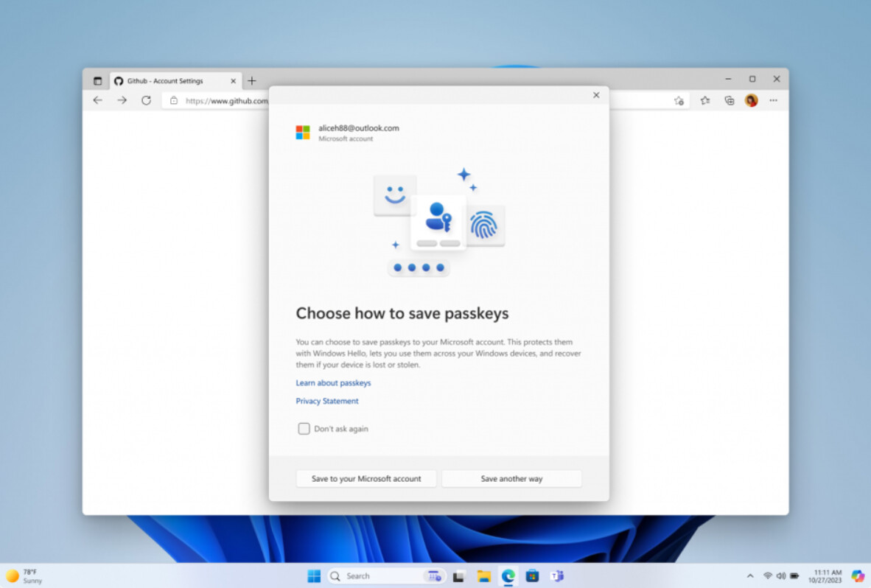Image resolution: width=871 pixels, height=588 pixels.
Task: Launch Microsoft Store from the taskbar
Action: coord(532,575)
